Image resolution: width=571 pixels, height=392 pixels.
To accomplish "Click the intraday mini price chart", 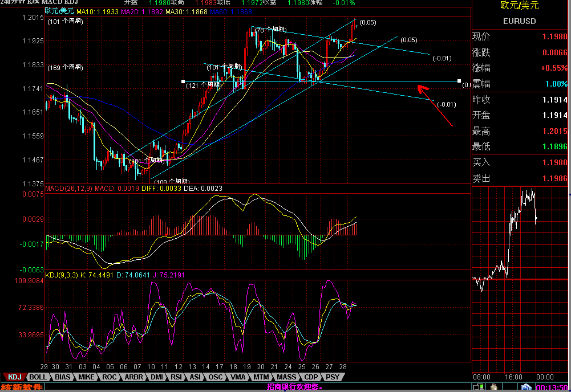I will click(x=520, y=279).
